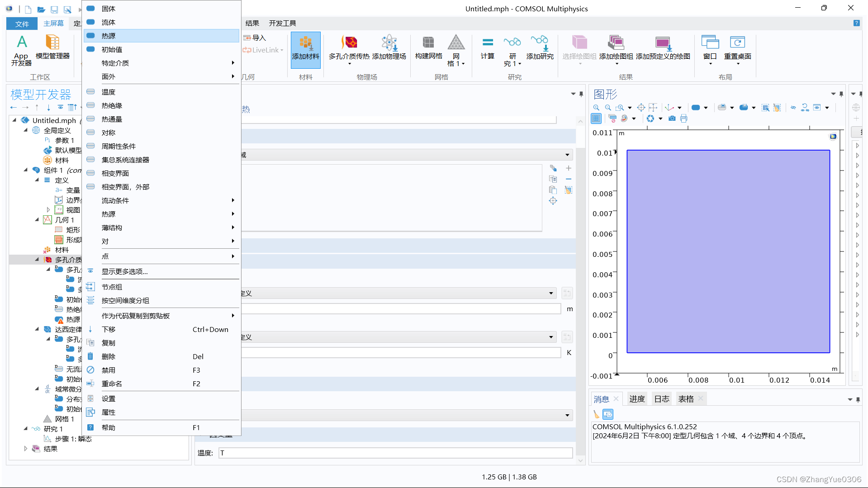Click Add Study ribbon icon
The height and width of the screenshot is (488, 868).
coord(540,47)
